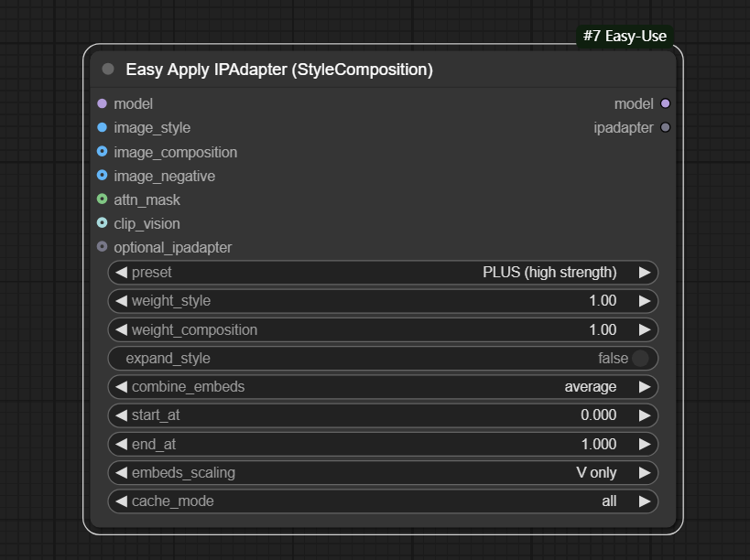
Task: Open the preset PLUS (high strength) dropdown
Action: pos(383,273)
